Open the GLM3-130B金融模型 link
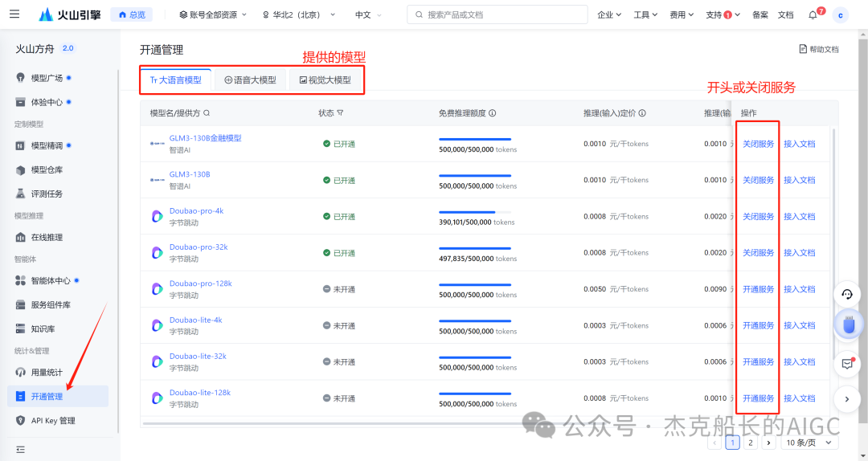Image resolution: width=868 pixels, height=461 pixels. (x=206, y=138)
